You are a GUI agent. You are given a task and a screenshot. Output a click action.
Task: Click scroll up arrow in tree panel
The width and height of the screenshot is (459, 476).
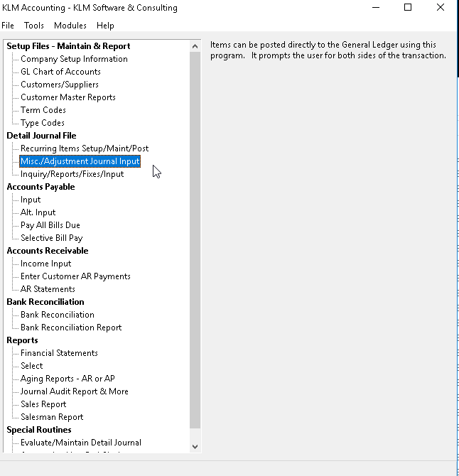point(195,46)
